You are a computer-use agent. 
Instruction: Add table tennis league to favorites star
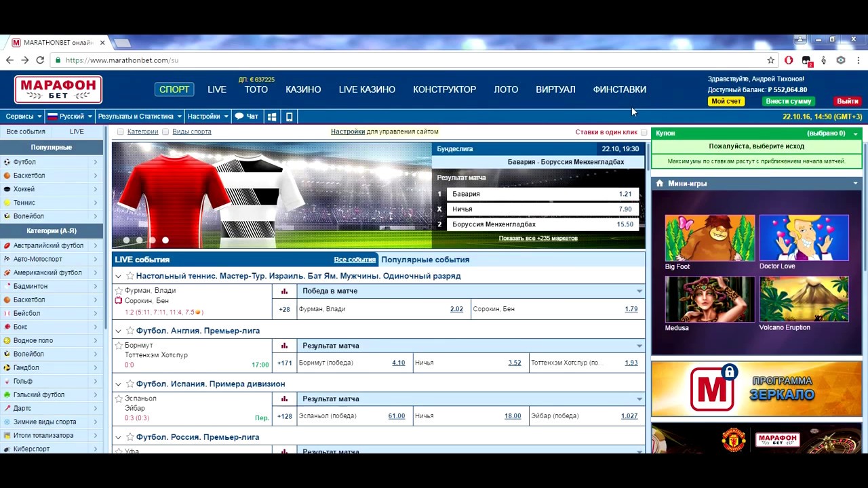coord(130,276)
